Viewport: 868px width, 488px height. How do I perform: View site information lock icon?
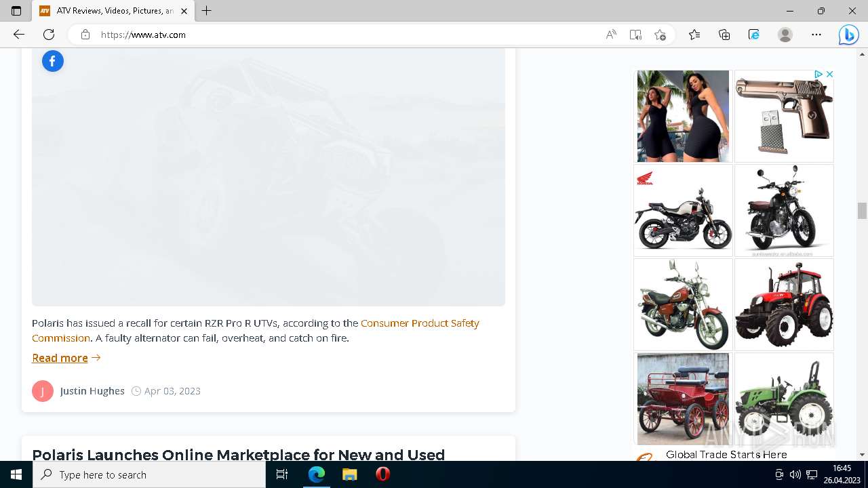[x=85, y=35]
